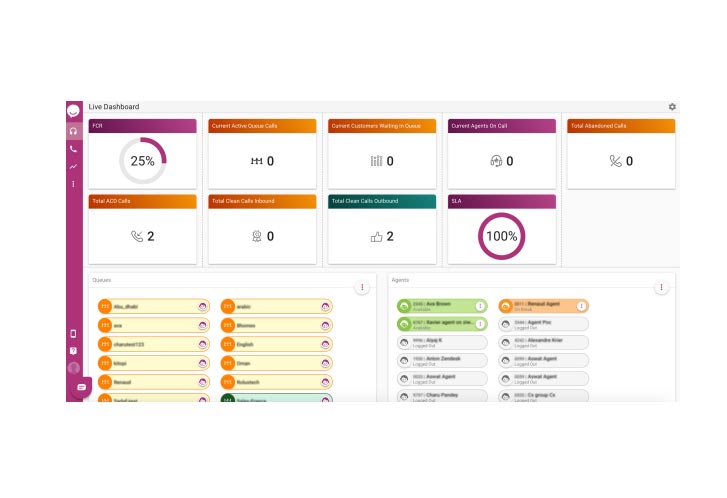This screenshot has width=727, height=498.
Task: Select the Anton Zendesk agent card
Action: [x=442, y=361]
